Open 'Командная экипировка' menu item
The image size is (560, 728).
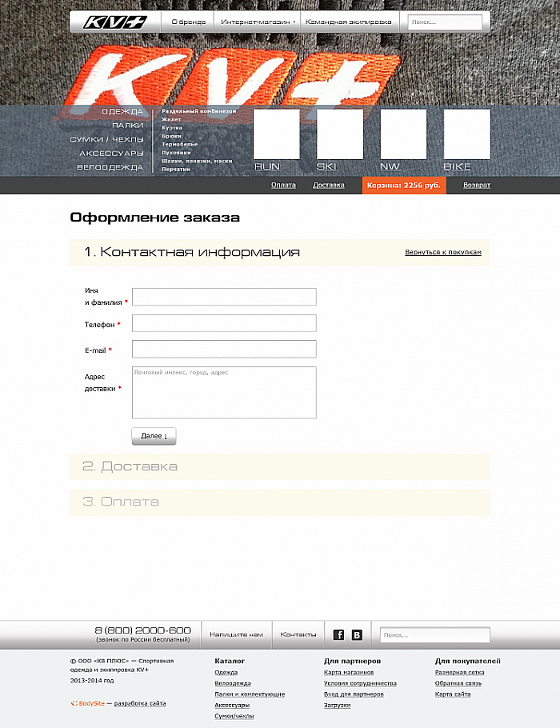[348, 22]
